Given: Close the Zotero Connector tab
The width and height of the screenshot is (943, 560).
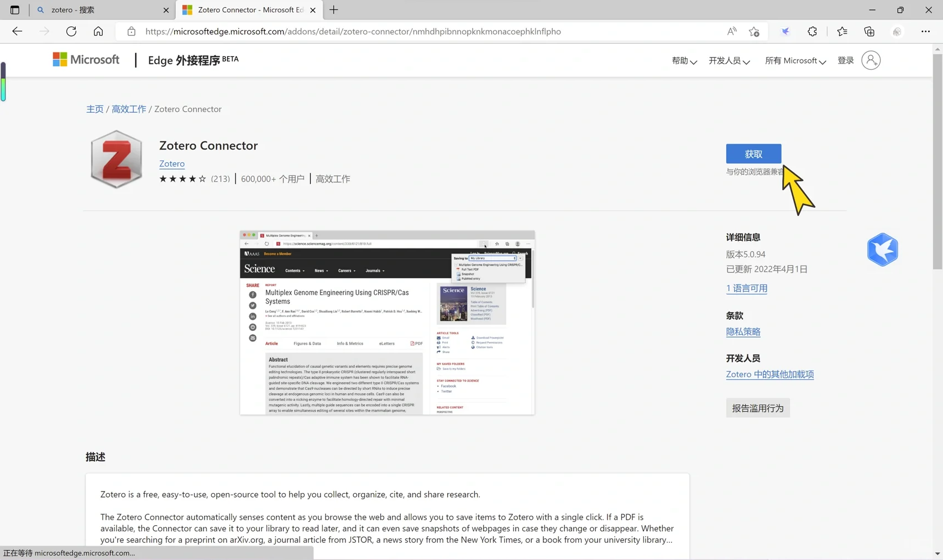Looking at the screenshot, I should tap(313, 10).
